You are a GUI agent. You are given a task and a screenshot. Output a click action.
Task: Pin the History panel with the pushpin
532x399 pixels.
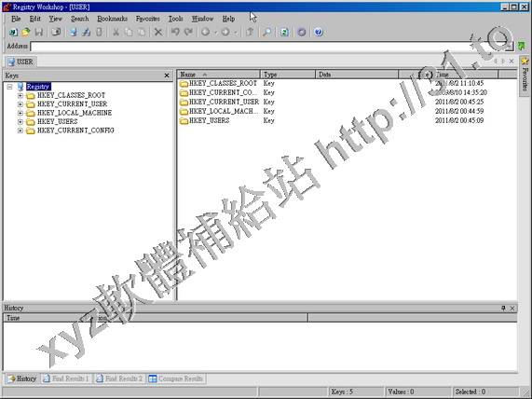click(503, 308)
